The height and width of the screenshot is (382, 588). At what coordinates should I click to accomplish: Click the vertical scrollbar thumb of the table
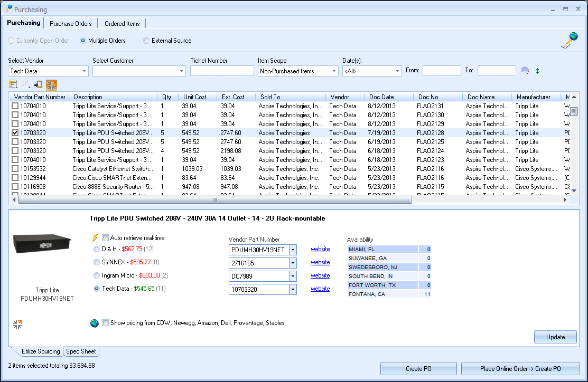click(574, 111)
